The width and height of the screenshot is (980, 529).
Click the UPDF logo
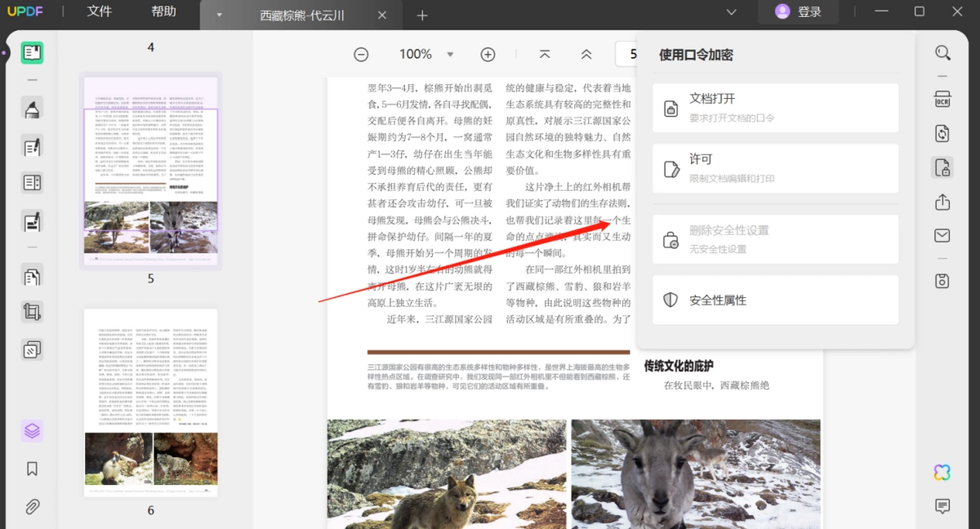pyautogui.click(x=27, y=11)
